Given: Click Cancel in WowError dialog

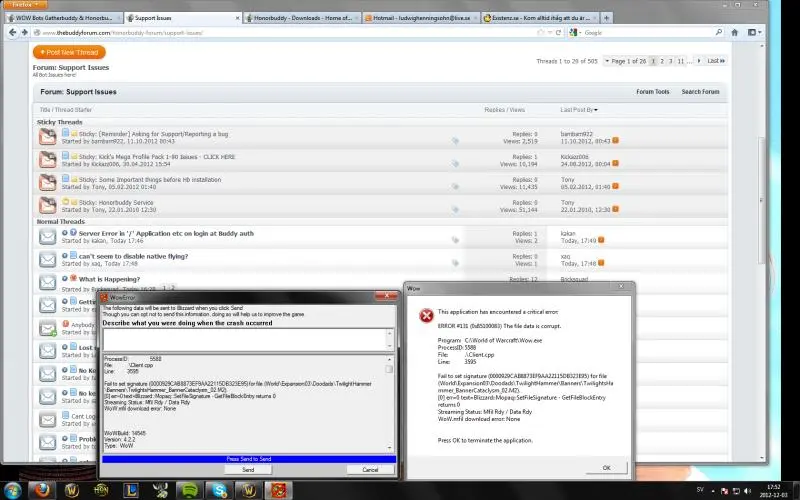Looking at the screenshot, I should [370, 470].
